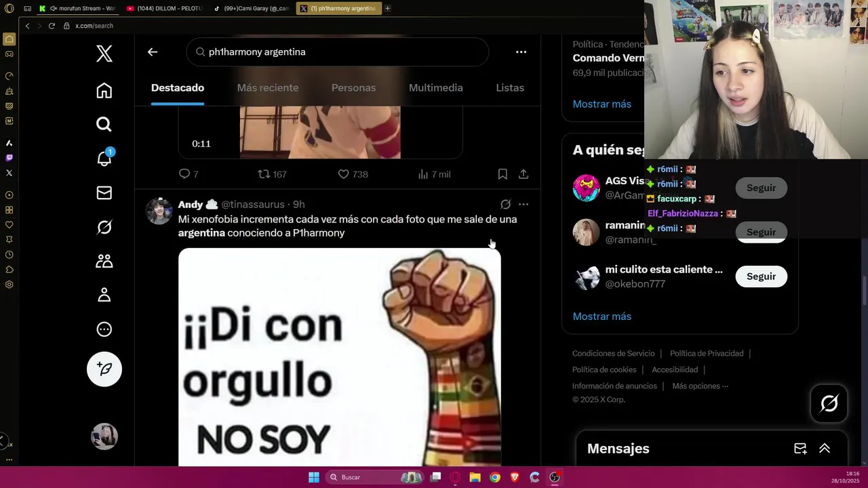Go back using the search page arrow

[x=153, y=52]
